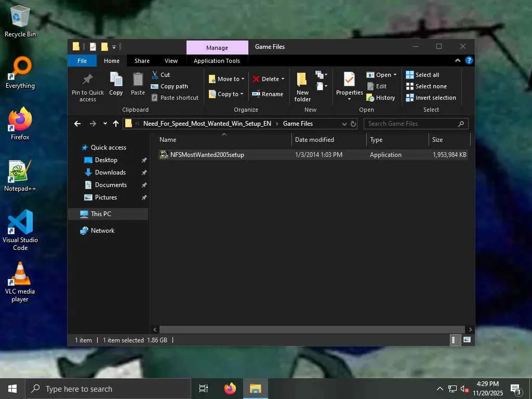Click the Task View taskbar button
Viewport: 532px width, 399px height.
click(204, 389)
